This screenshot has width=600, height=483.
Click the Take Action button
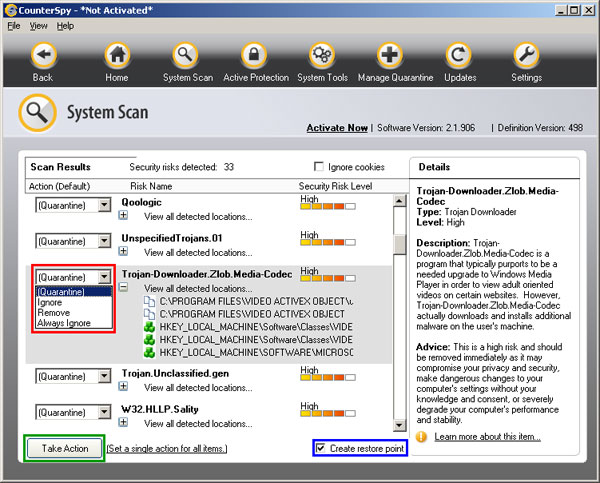(64, 448)
